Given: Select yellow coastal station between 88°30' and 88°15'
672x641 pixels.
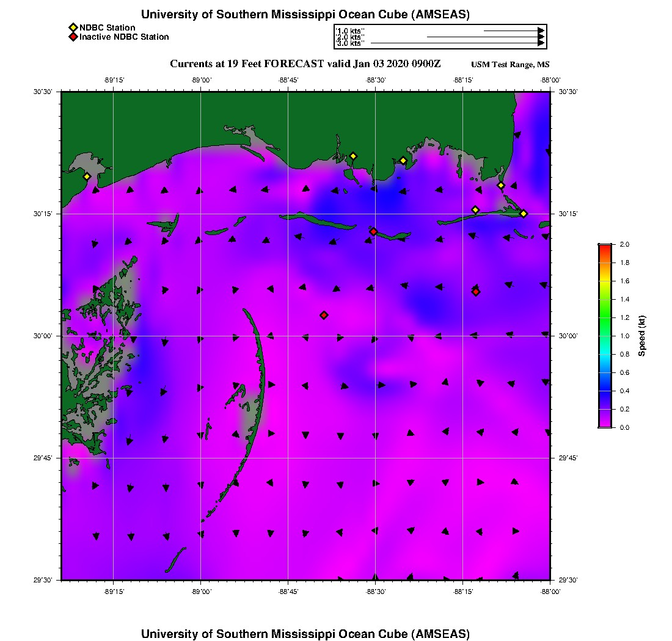Looking at the screenshot, I should 403,161.
